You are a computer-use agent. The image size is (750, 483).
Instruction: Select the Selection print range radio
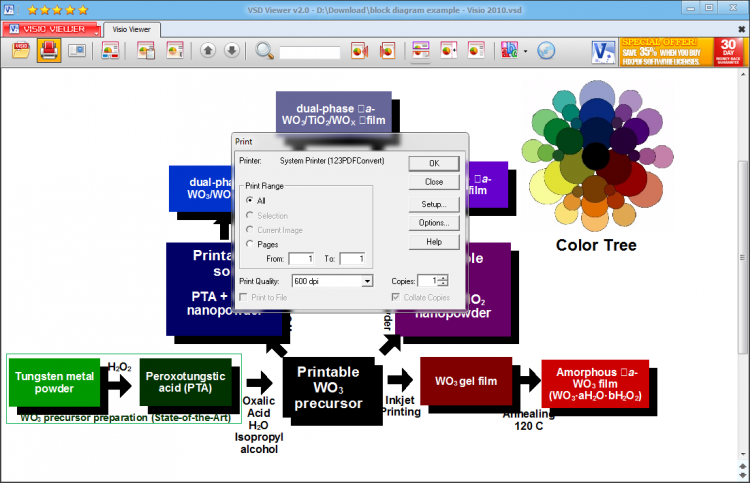(250, 215)
